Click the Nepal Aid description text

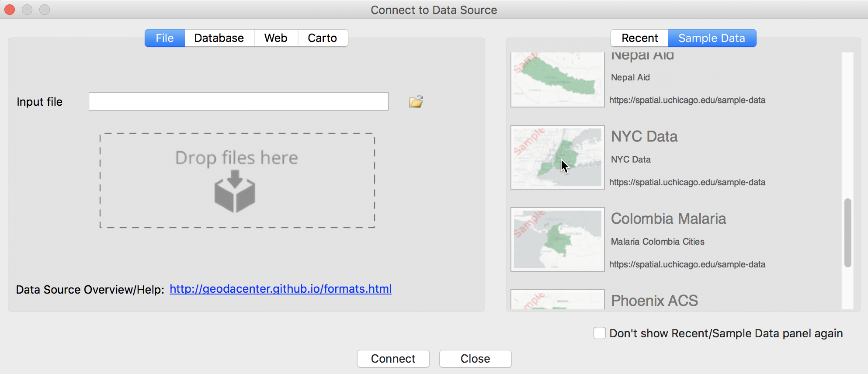click(x=630, y=77)
